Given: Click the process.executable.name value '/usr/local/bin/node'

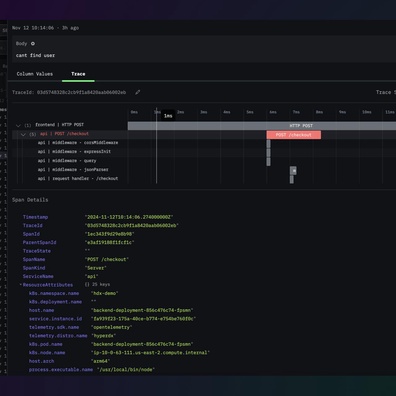Looking at the screenshot, I should (126, 370).
